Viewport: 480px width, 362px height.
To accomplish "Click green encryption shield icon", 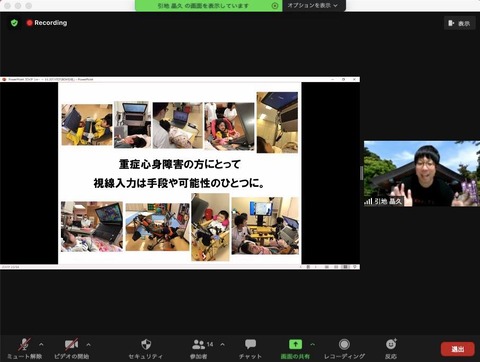I will click(14, 23).
